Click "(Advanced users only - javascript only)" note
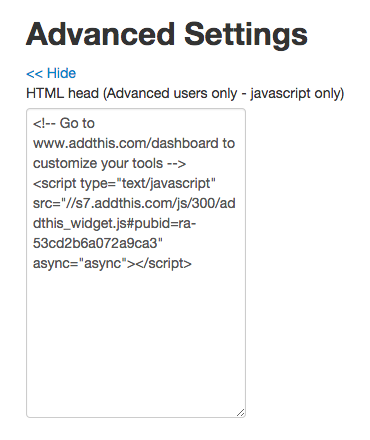 tap(223, 94)
